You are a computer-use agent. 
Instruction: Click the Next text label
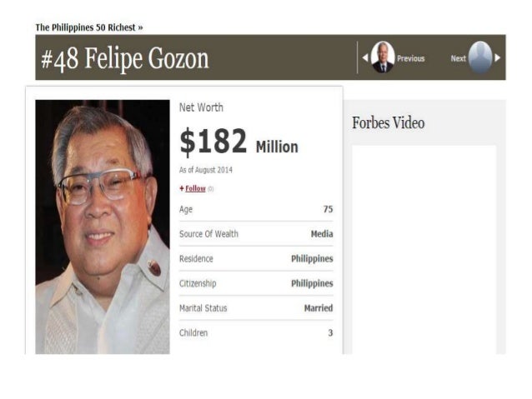[458, 58]
